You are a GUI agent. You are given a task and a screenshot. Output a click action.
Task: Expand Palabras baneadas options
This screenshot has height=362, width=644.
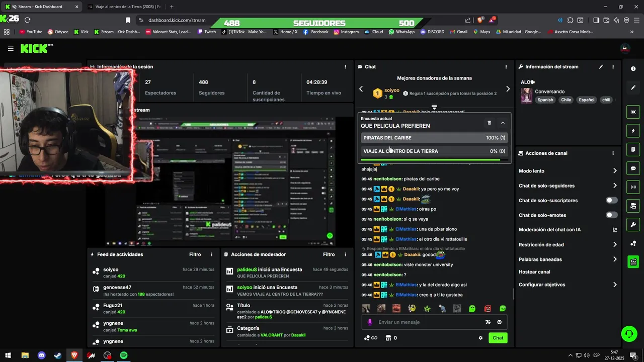[614, 259]
